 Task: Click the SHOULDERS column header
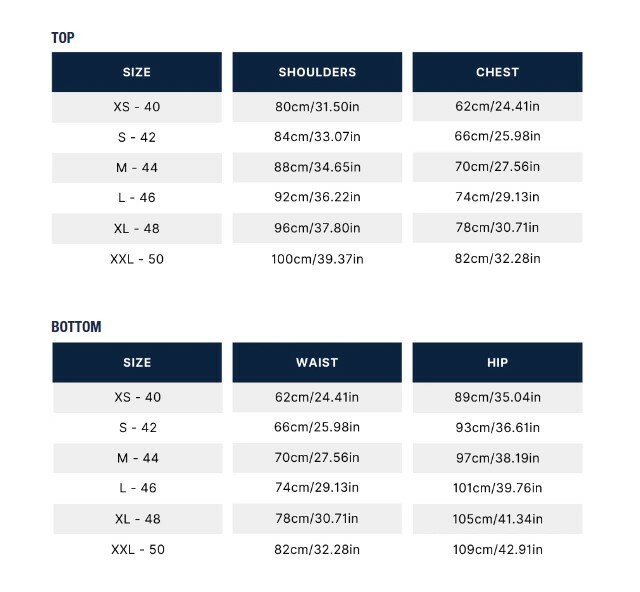tap(317, 72)
